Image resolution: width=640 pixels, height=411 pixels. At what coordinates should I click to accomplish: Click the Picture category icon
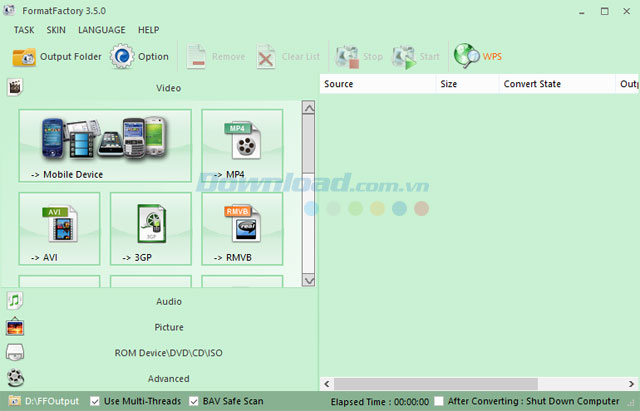15,327
